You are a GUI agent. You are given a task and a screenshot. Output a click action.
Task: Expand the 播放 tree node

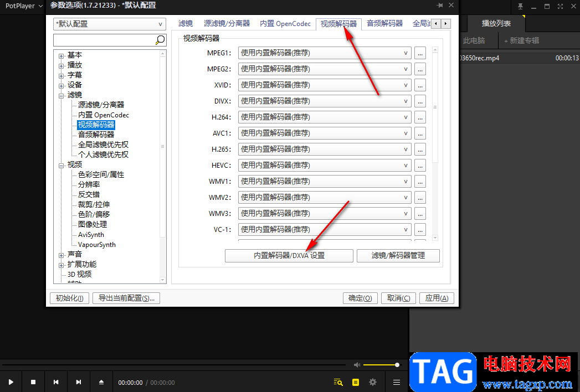[x=61, y=66]
